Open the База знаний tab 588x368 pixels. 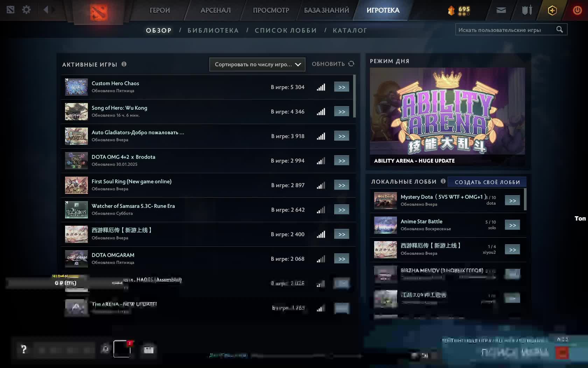(327, 10)
